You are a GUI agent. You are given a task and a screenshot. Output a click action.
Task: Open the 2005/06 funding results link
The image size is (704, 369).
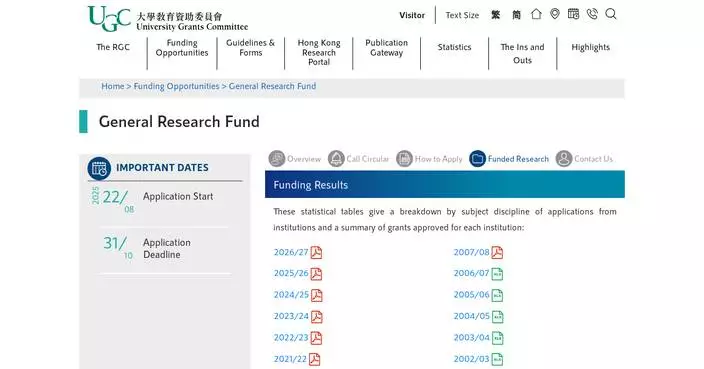point(471,295)
